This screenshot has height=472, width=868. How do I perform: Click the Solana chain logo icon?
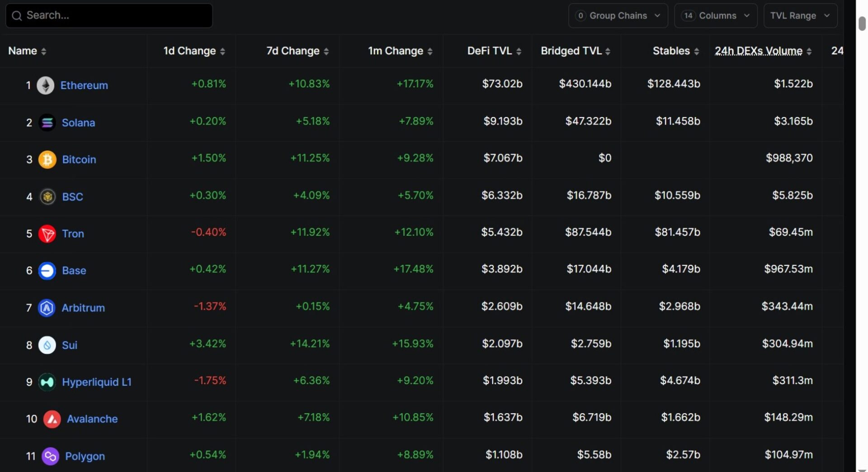(47, 122)
